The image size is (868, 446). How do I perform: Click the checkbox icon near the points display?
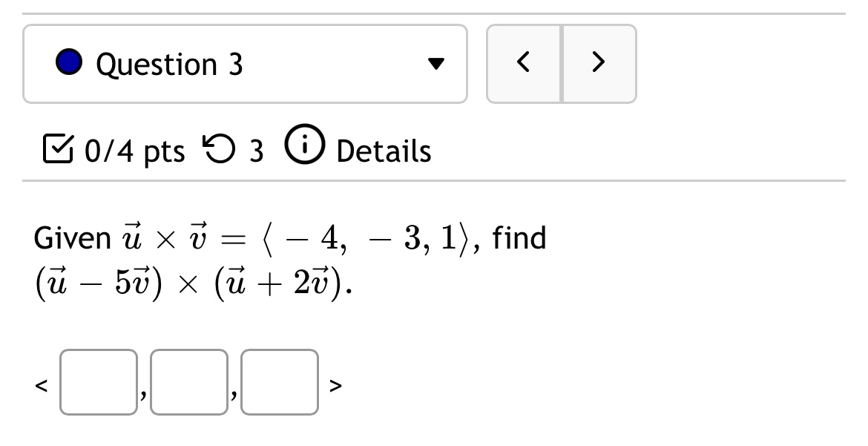[57, 150]
